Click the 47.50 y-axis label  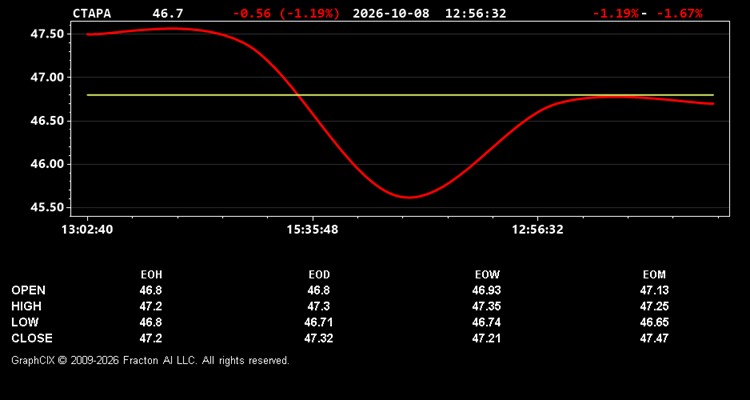[x=47, y=34]
